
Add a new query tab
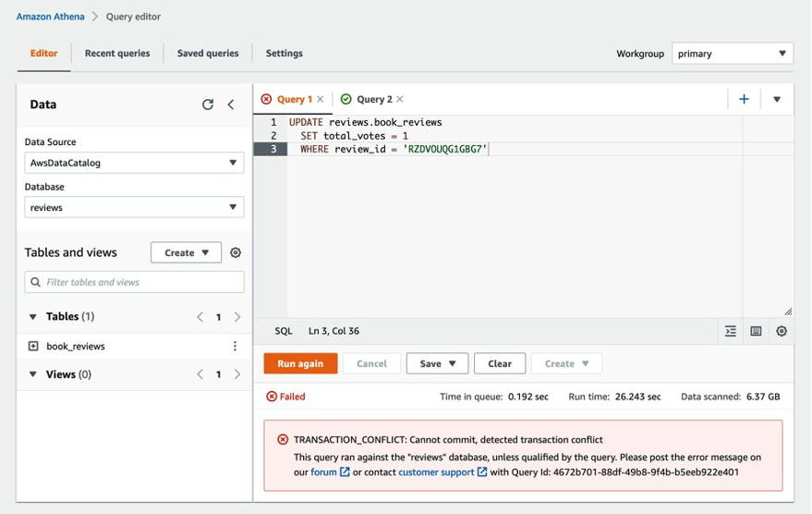tap(744, 99)
